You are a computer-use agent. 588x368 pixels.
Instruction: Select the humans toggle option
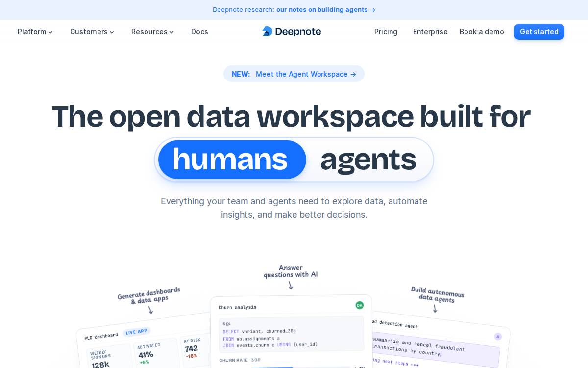(232, 159)
